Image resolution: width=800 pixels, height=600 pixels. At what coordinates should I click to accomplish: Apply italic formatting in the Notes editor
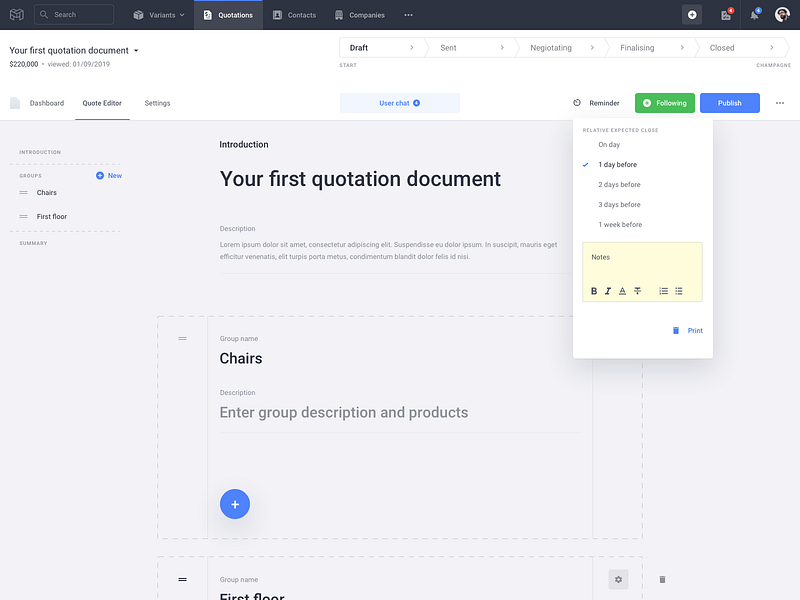pos(608,291)
